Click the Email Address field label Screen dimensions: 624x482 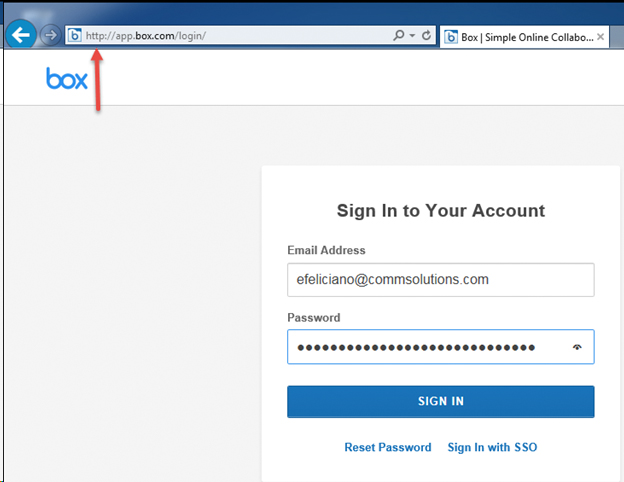[326, 250]
